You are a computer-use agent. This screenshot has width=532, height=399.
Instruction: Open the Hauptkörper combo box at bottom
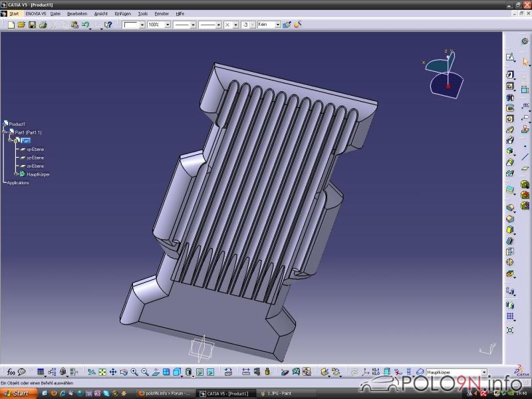[483, 372]
